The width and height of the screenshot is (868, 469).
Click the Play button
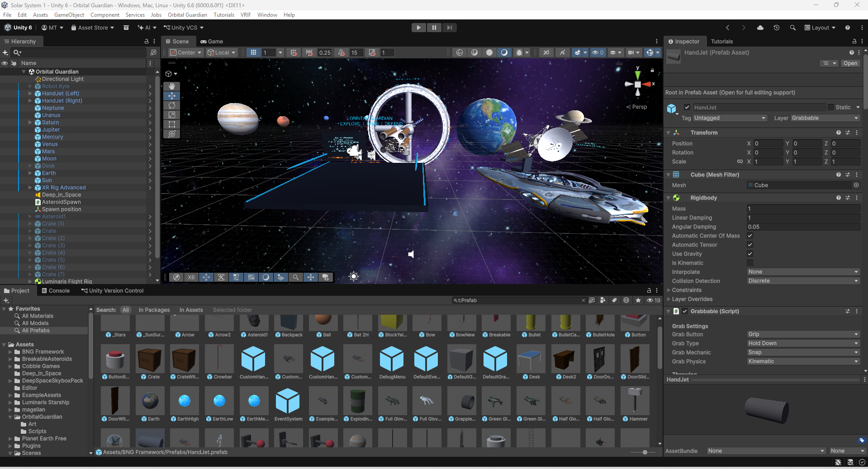pyautogui.click(x=419, y=28)
